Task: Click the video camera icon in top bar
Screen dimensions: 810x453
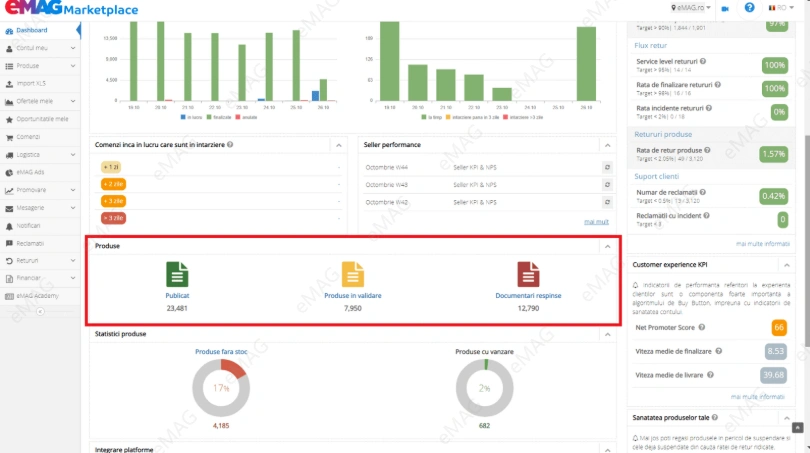Action: [725, 8]
